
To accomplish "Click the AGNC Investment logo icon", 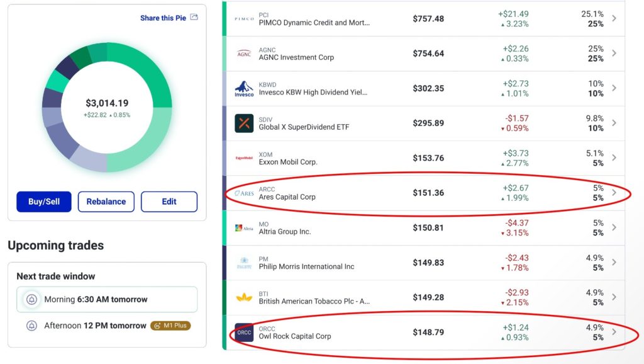I will click(x=244, y=54).
